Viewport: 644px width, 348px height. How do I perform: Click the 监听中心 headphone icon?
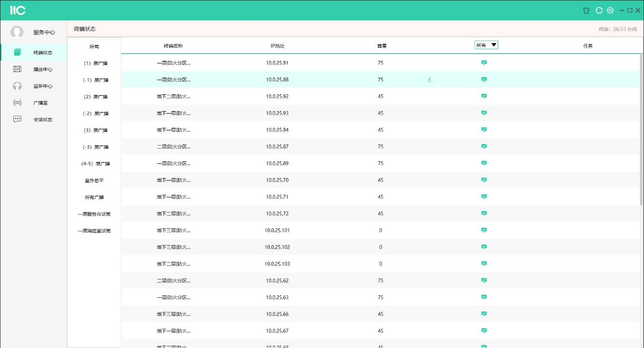[17, 86]
